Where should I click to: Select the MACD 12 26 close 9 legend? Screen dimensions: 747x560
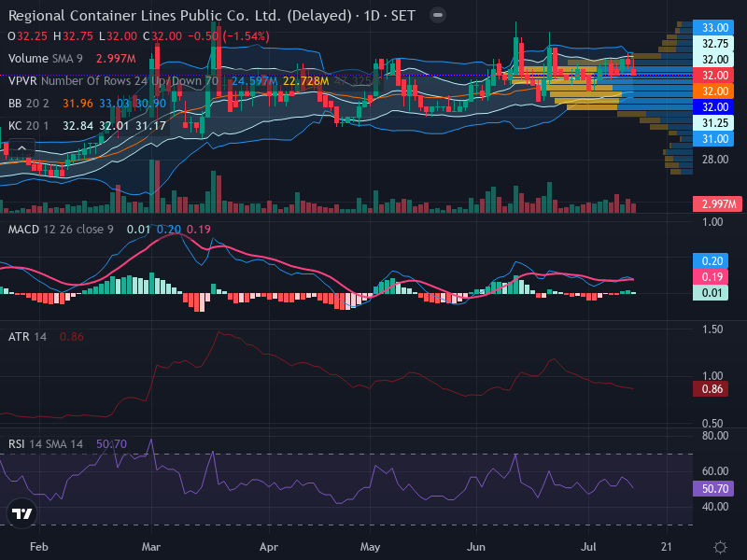click(x=61, y=230)
